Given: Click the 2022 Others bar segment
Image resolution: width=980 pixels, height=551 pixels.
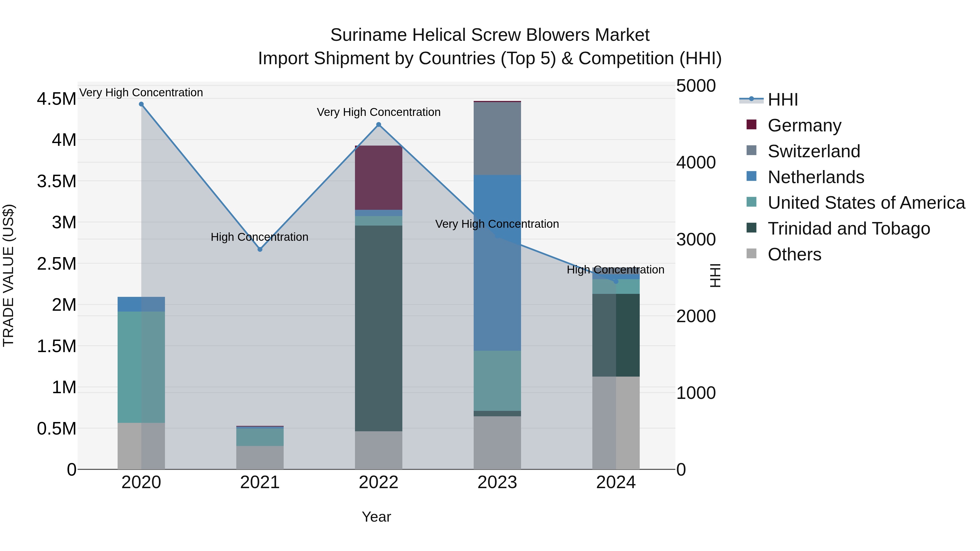Looking at the screenshot, I should pyautogui.click(x=379, y=450).
